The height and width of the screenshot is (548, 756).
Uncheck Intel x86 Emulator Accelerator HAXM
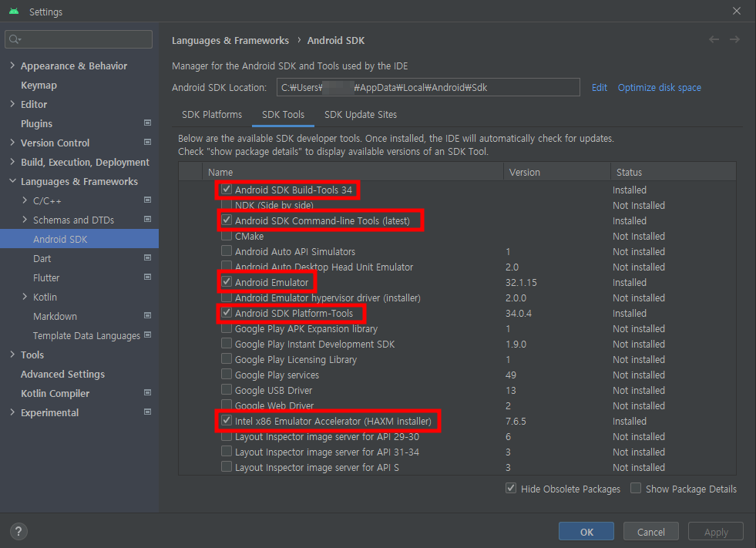coord(226,421)
